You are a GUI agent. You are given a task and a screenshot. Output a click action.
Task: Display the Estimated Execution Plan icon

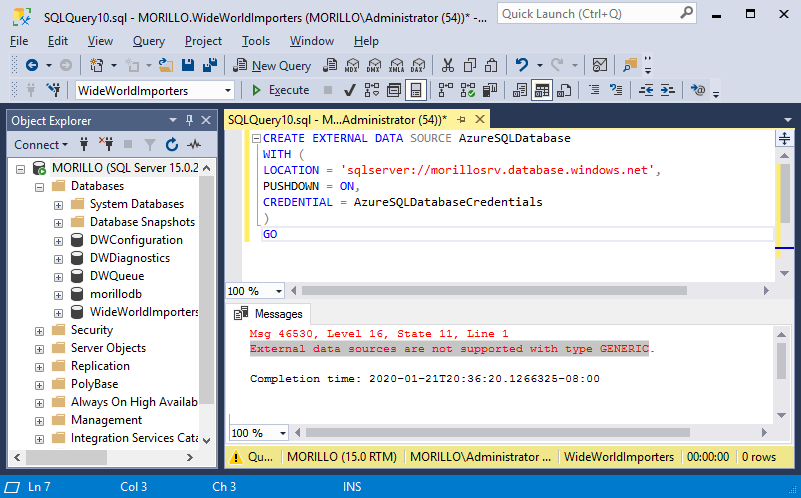(371, 90)
